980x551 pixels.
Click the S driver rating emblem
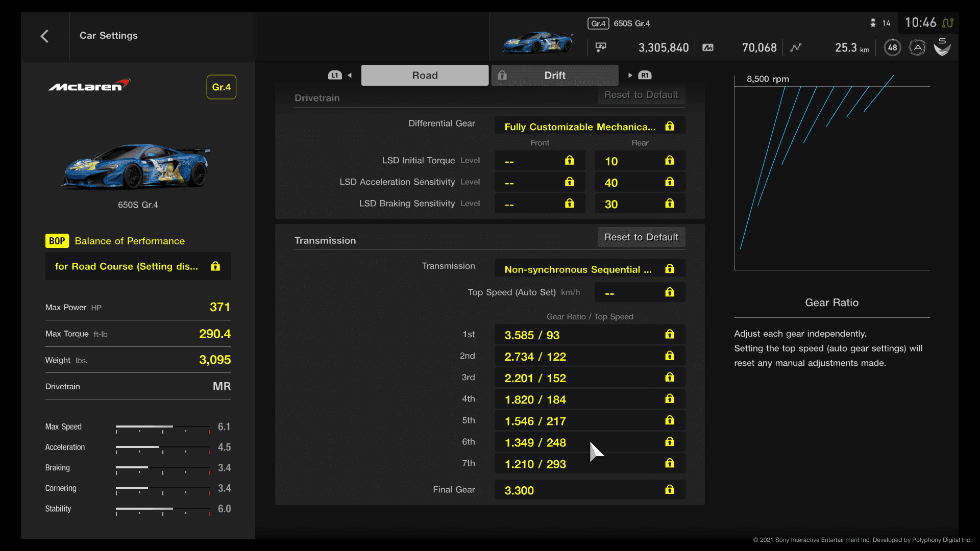942,47
